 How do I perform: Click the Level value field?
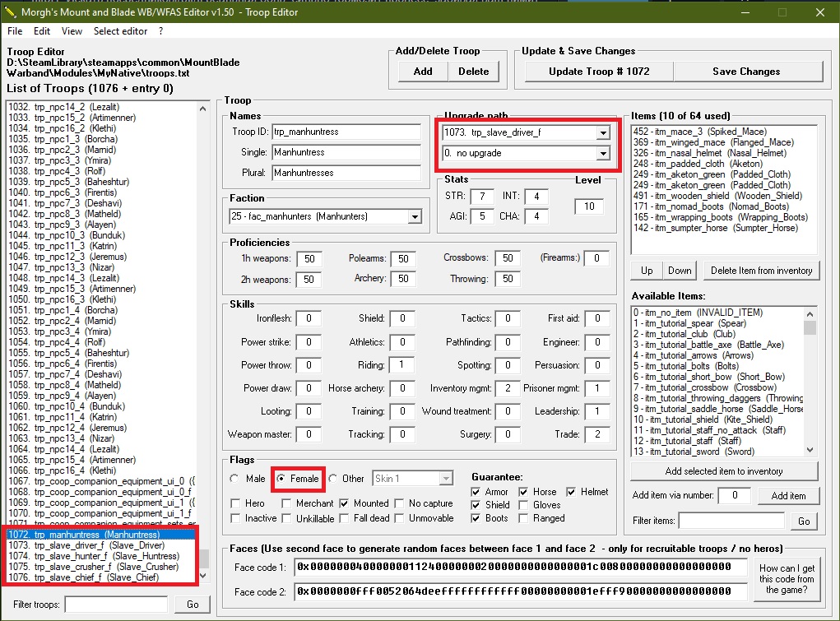(x=589, y=206)
